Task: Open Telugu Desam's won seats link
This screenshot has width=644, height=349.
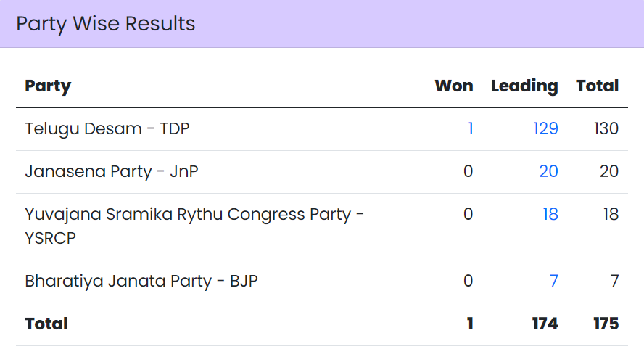Action: point(470,129)
